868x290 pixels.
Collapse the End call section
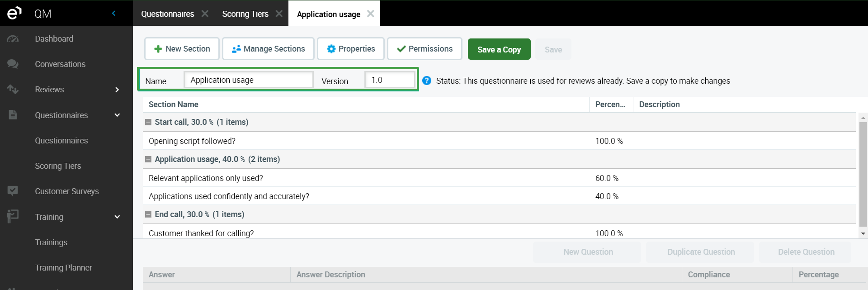tap(148, 214)
